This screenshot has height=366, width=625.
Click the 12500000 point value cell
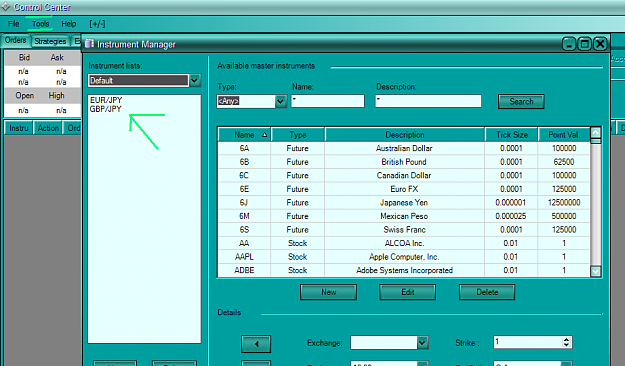click(564, 203)
